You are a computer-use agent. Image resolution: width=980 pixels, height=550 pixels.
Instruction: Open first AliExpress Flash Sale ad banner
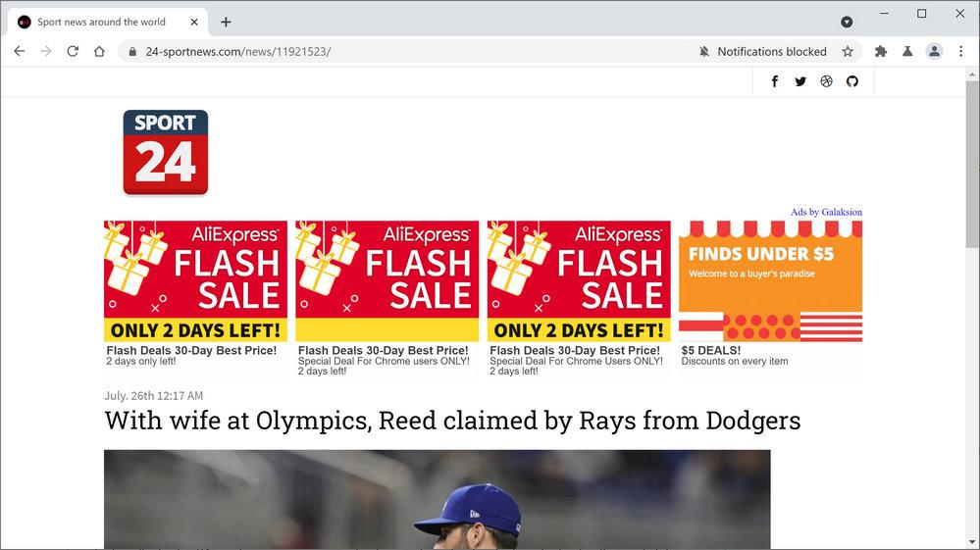pos(195,281)
